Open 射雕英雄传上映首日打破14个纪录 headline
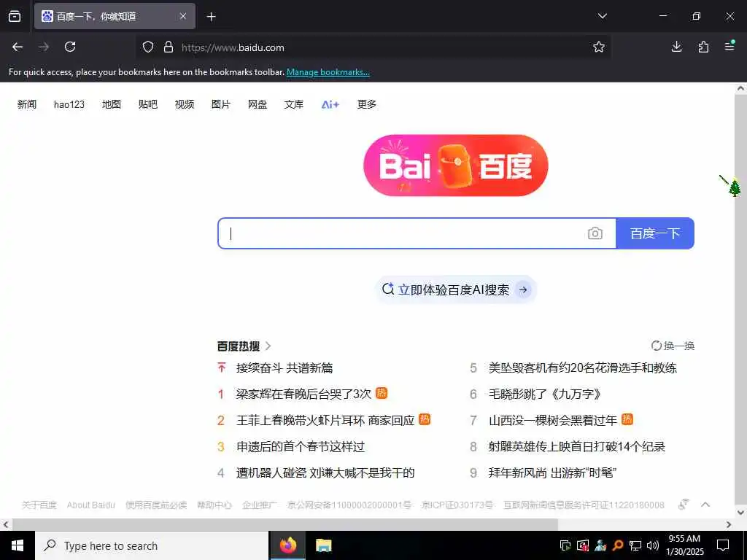 click(577, 447)
